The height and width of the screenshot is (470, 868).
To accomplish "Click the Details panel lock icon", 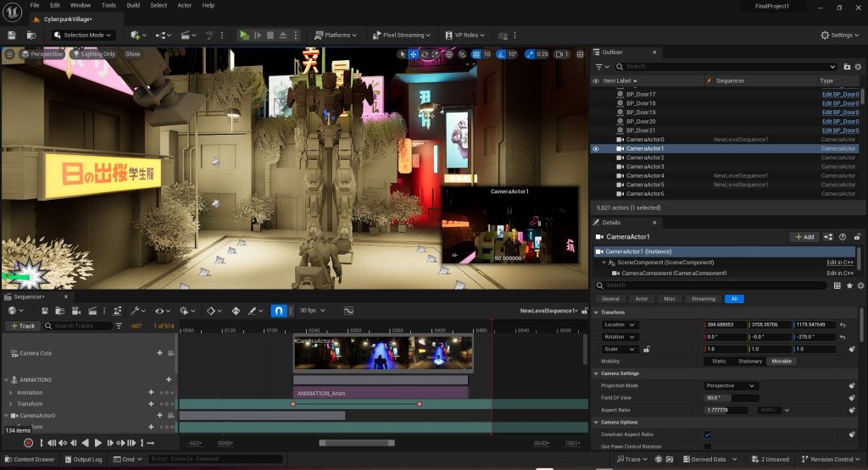I will tap(857, 236).
